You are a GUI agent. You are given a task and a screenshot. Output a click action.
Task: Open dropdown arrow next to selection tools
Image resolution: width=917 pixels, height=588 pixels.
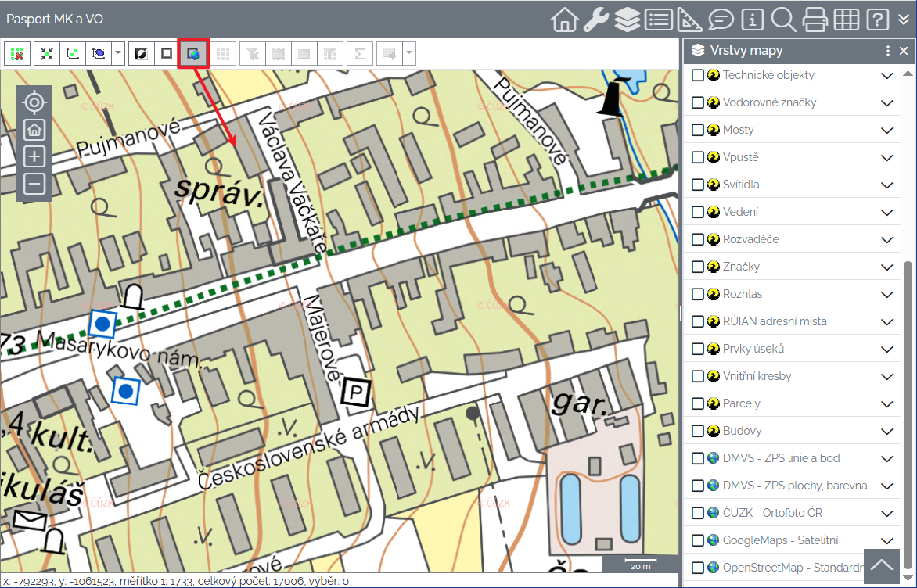pyautogui.click(x=118, y=54)
